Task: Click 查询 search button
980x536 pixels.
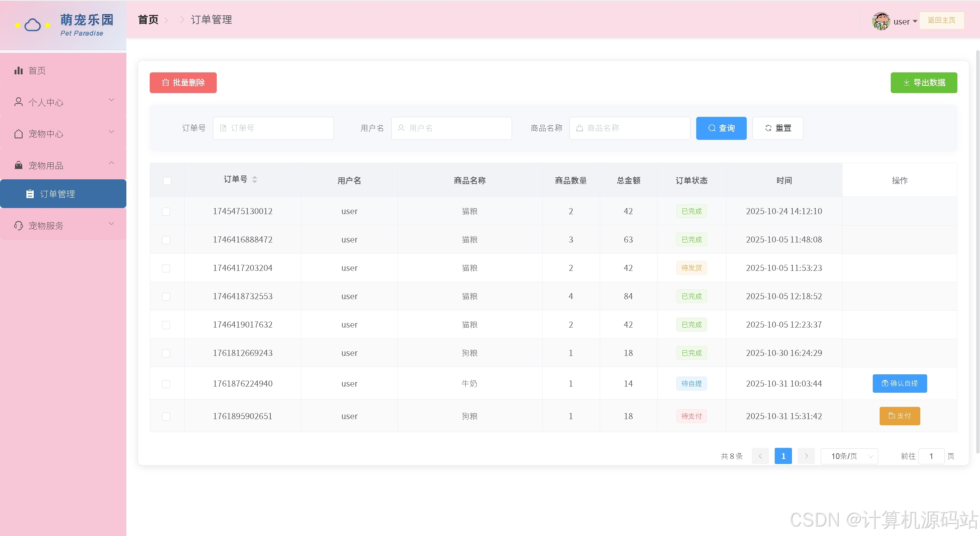Action: tap(721, 128)
